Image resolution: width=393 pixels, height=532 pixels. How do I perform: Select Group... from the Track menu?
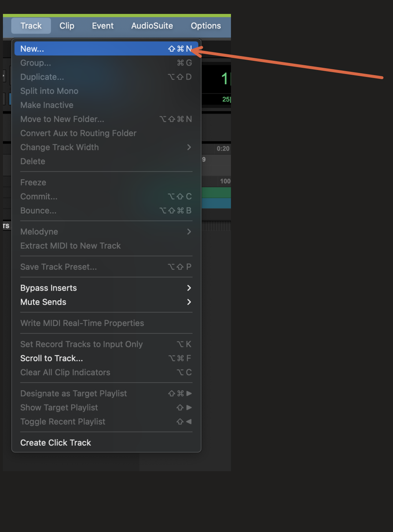pos(36,63)
